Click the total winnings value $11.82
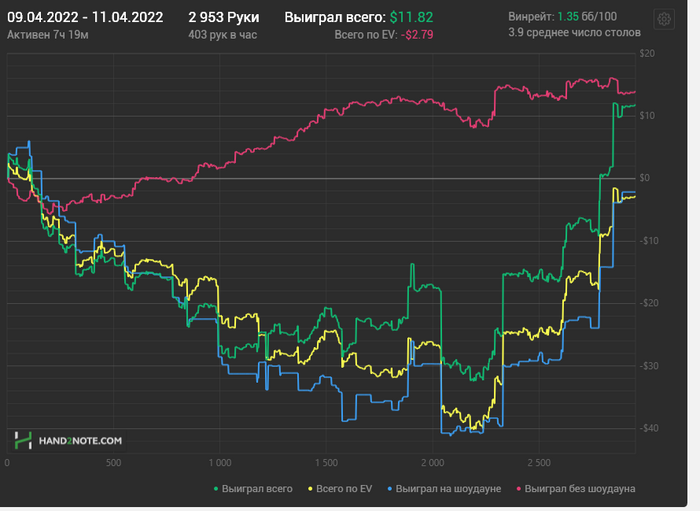The height and width of the screenshot is (511, 700). pyautogui.click(x=411, y=17)
